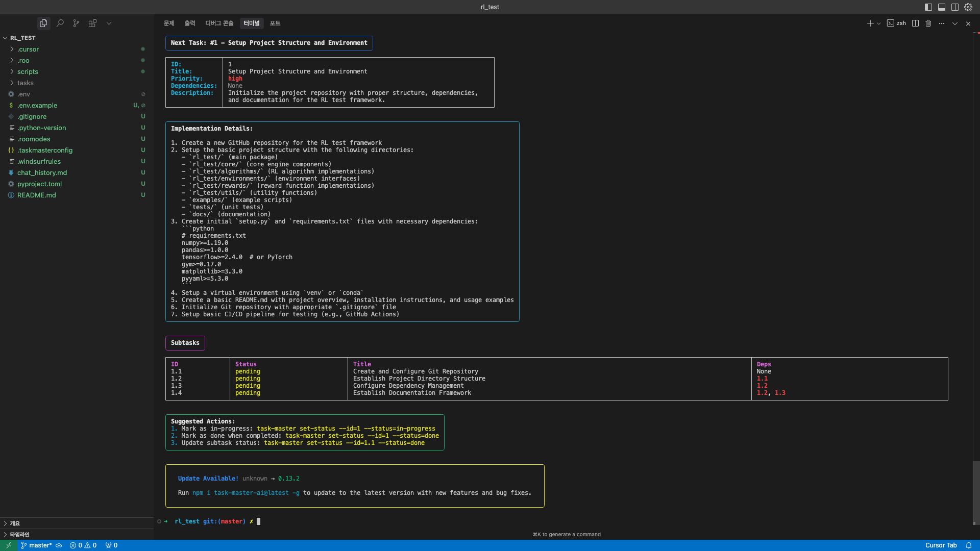Select the 터미널 (Terminal) tab
980x551 pixels.
click(252, 23)
